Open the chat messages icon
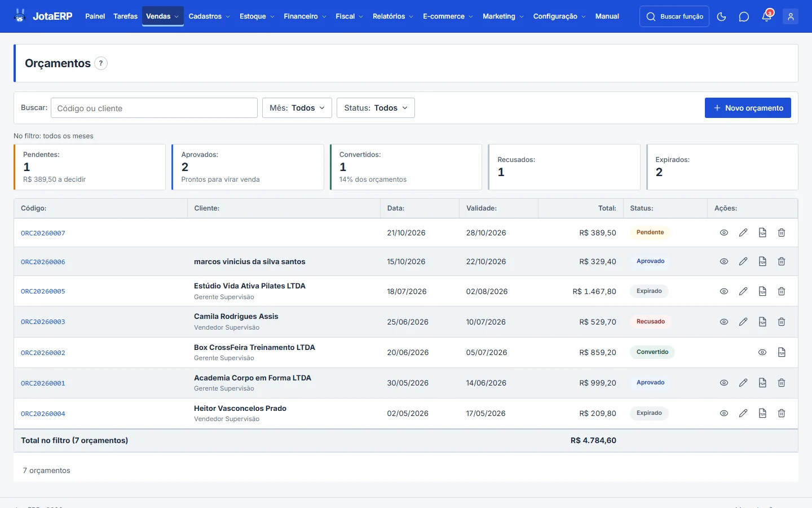 tap(744, 16)
